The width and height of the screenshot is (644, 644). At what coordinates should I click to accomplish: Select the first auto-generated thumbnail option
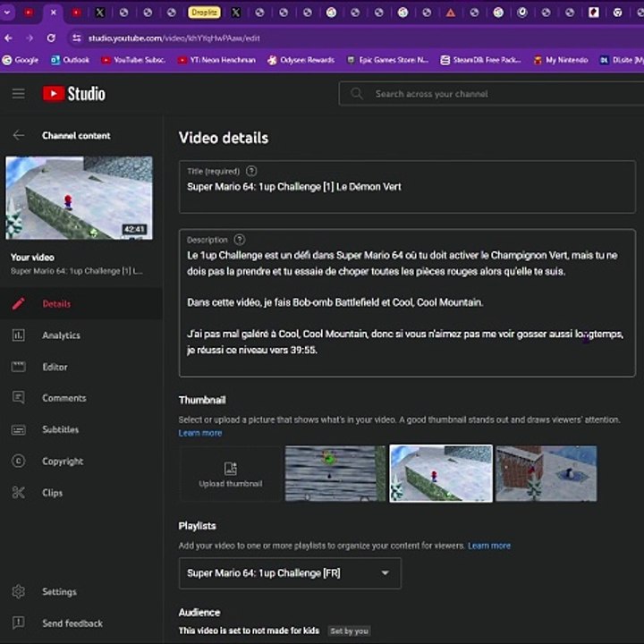pos(335,473)
